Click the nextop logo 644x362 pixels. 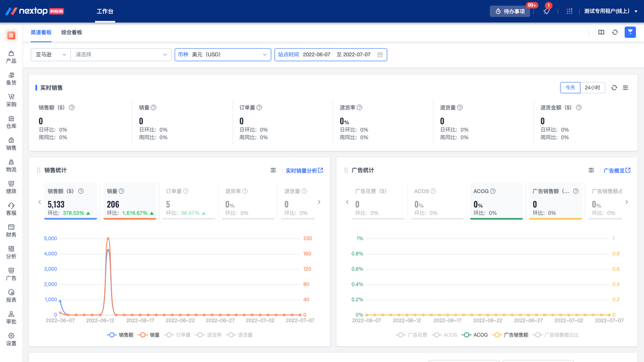click(35, 11)
